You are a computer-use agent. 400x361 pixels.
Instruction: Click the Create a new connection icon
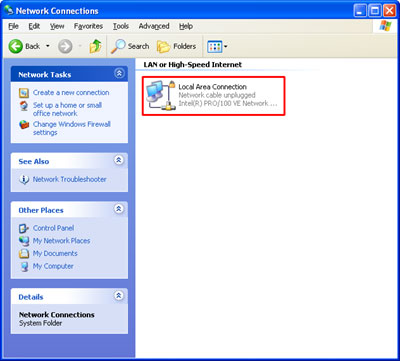pos(24,93)
